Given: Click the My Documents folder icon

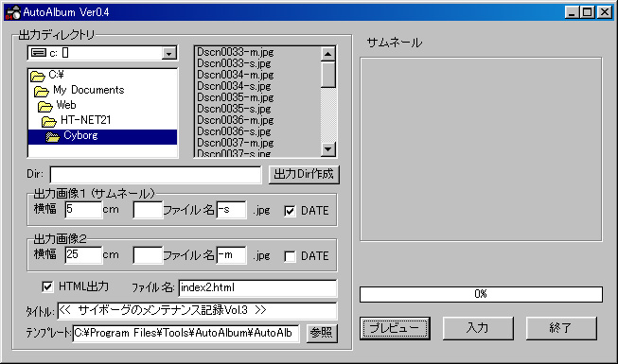Looking at the screenshot, I should coord(42,91).
